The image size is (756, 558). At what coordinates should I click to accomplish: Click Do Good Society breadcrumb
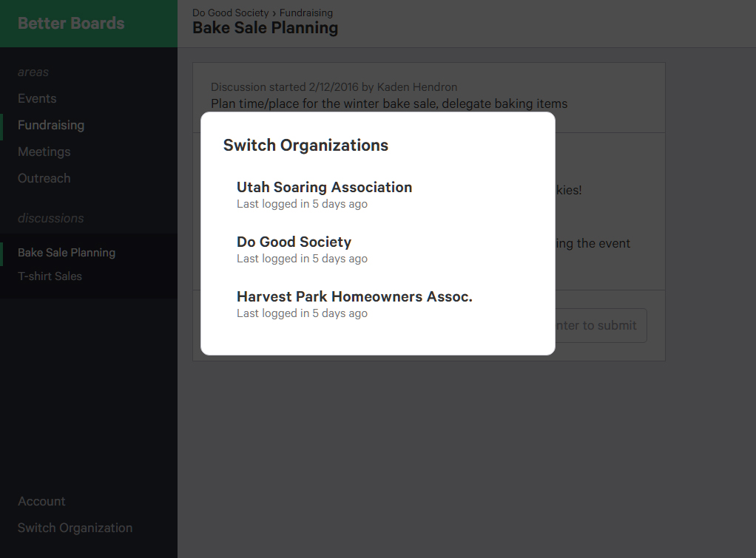[231, 13]
